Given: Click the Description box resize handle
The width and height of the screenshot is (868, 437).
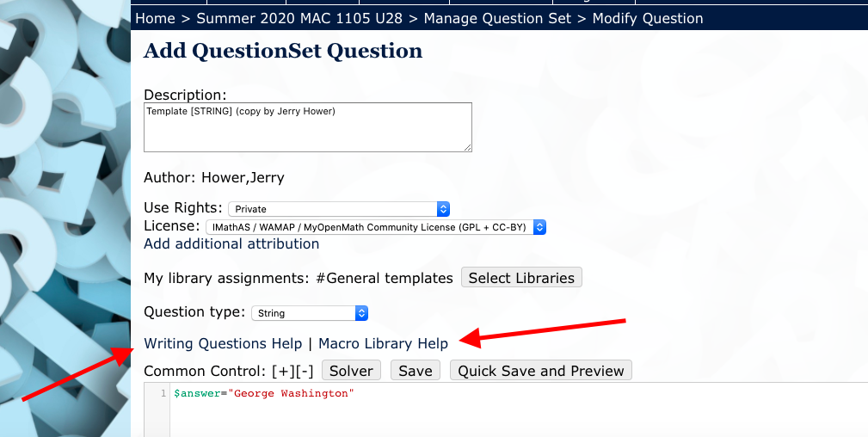Looking at the screenshot, I should pos(468,147).
